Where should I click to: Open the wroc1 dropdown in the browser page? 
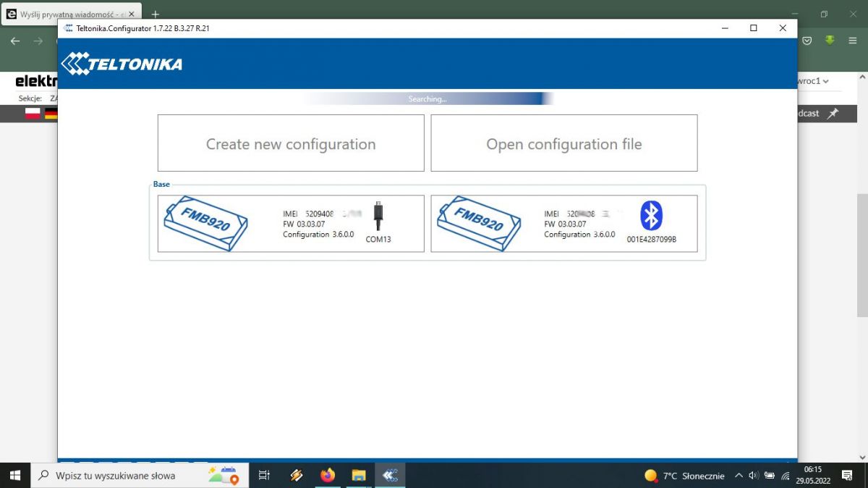click(x=812, y=81)
